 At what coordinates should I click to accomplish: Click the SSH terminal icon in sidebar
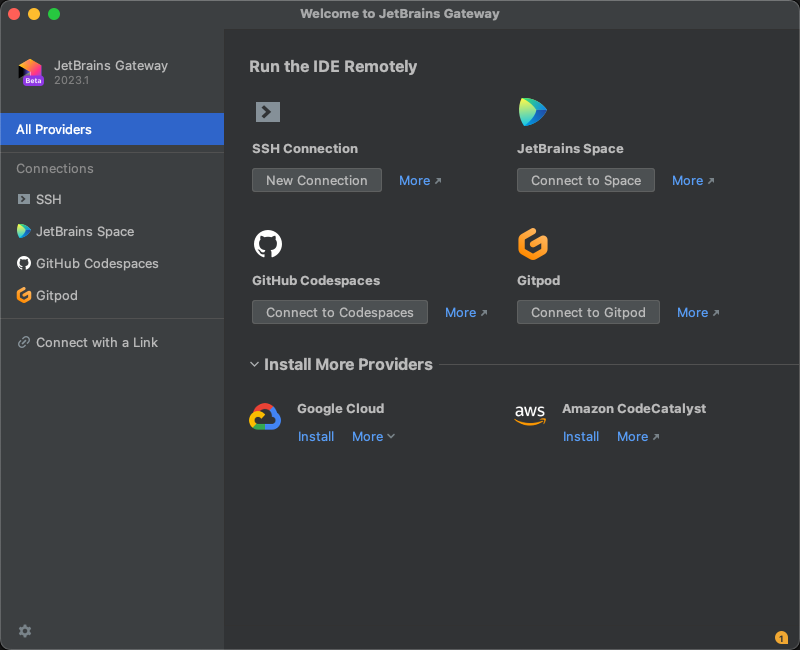pos(23,199)
